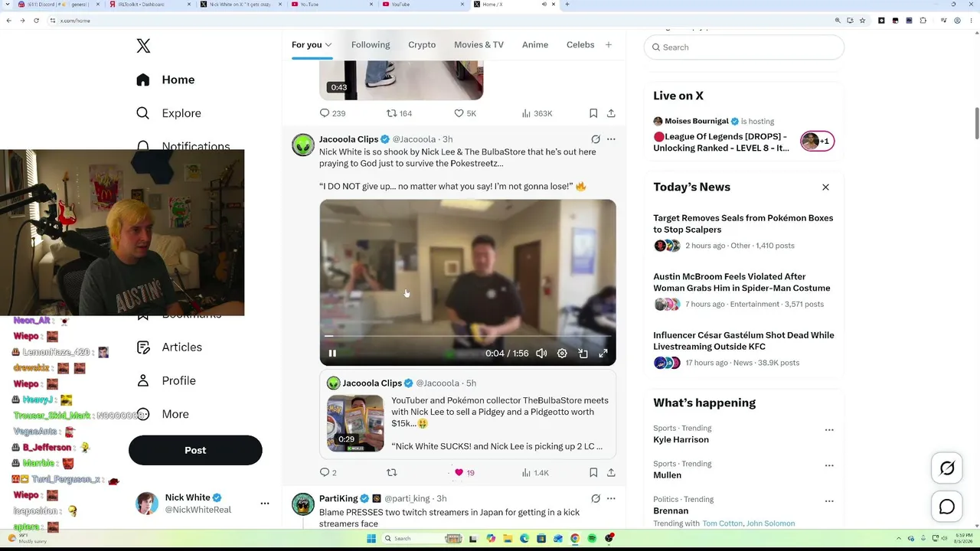Open the Messages floating button
This screenshot has height=551, width=980.
point(947,507)
